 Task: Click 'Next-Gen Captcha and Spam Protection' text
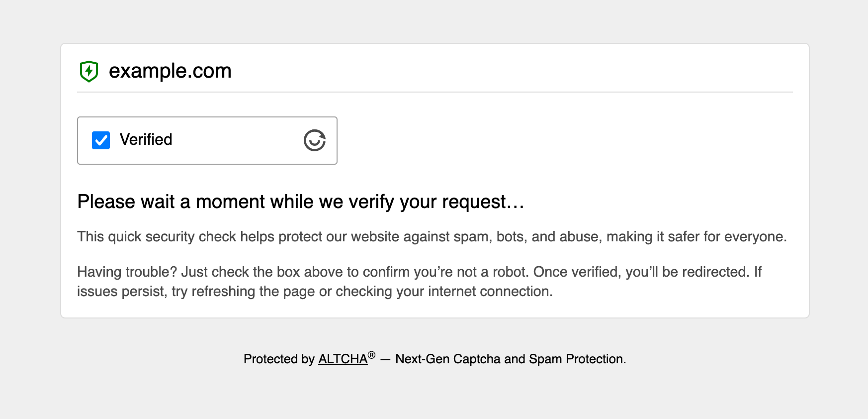click(x=510, y=359)
